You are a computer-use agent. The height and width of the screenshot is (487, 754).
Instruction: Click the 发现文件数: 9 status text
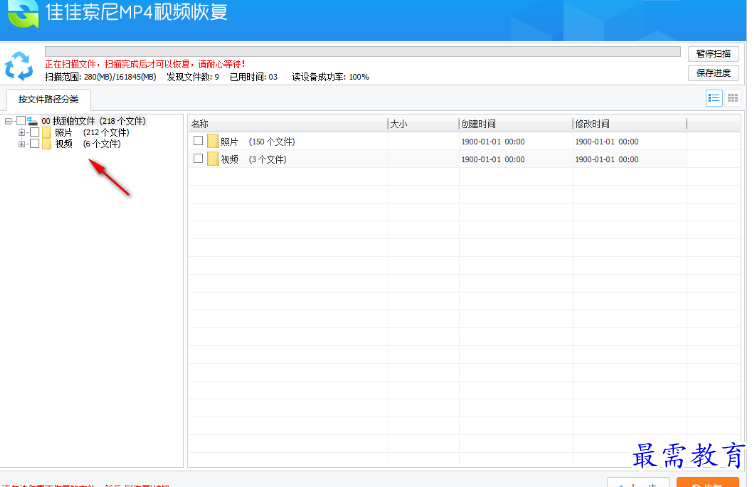coord(193,77)
